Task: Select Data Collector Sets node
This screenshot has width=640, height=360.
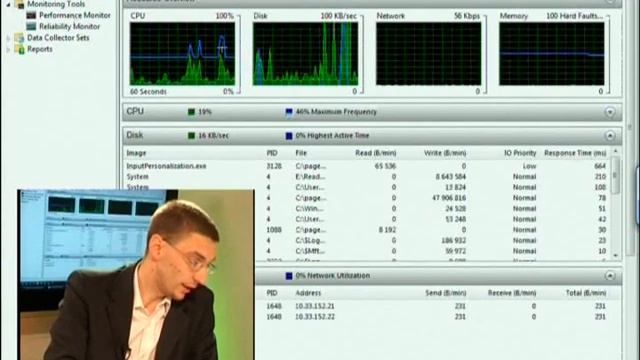Action: point(58,38)
